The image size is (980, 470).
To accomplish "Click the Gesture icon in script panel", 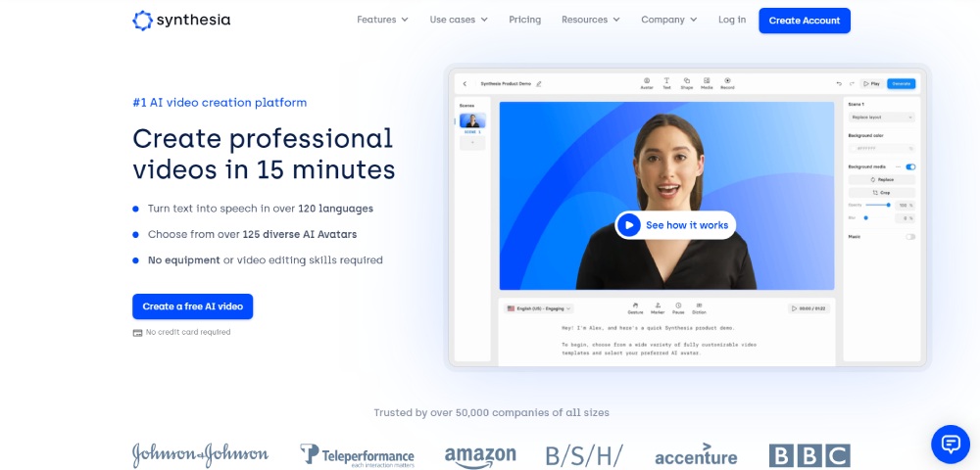I will [x=635, y=307].
